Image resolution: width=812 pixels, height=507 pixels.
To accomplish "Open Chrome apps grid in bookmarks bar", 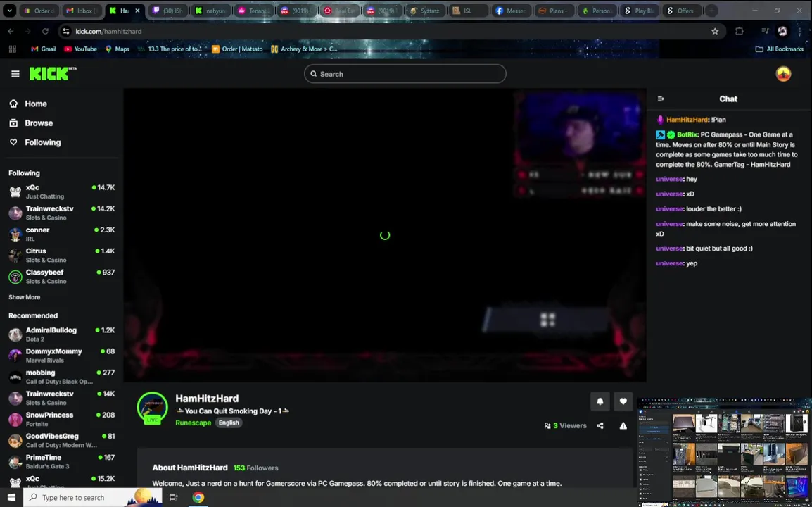I will 13,49.
